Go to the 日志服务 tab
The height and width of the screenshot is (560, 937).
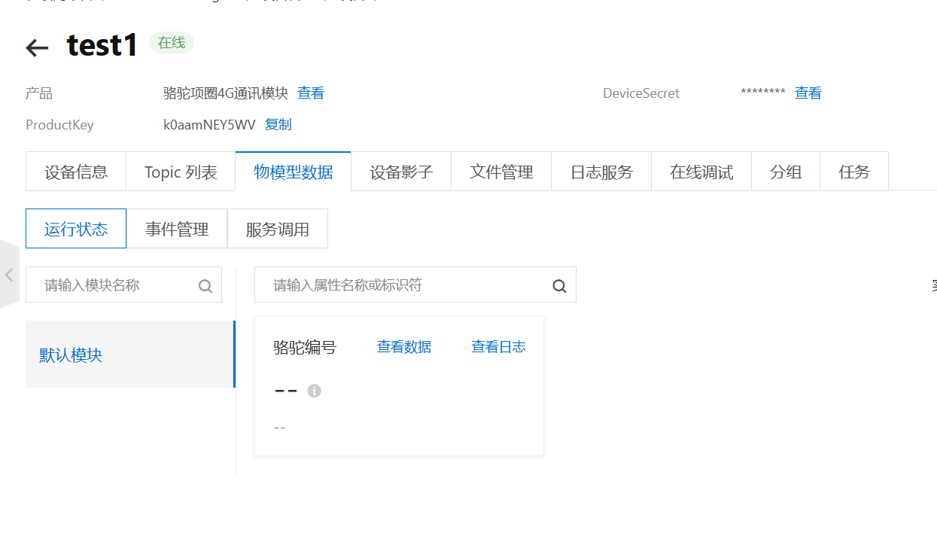601,172
